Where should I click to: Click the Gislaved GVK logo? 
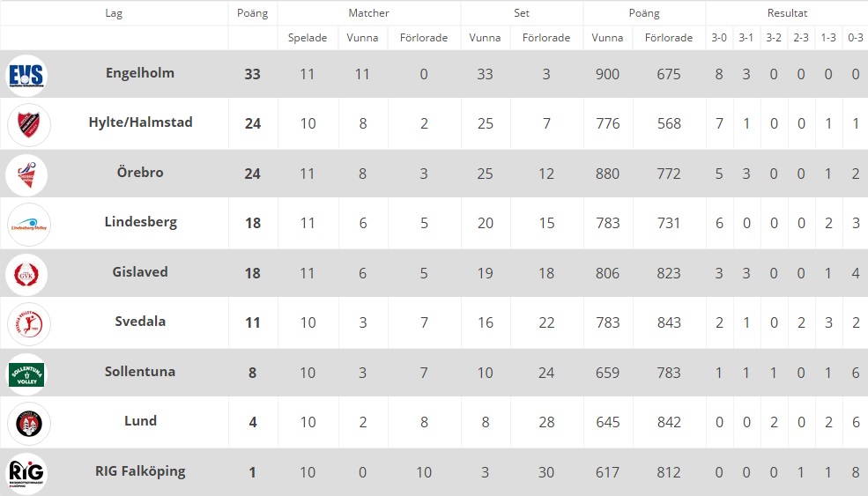[x=26, y=275]
